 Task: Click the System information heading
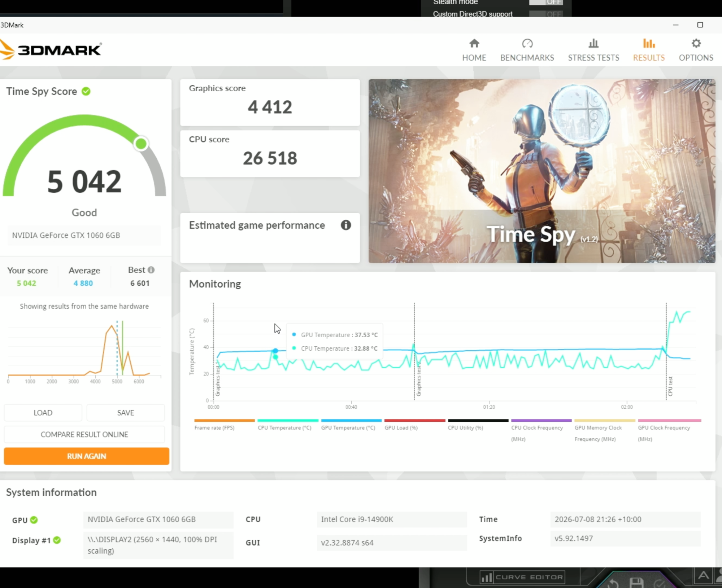(x=51, y=492)
